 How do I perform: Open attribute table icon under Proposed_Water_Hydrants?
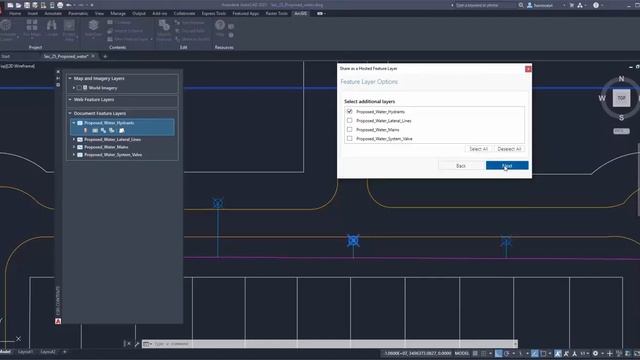[x=95, y=131]
